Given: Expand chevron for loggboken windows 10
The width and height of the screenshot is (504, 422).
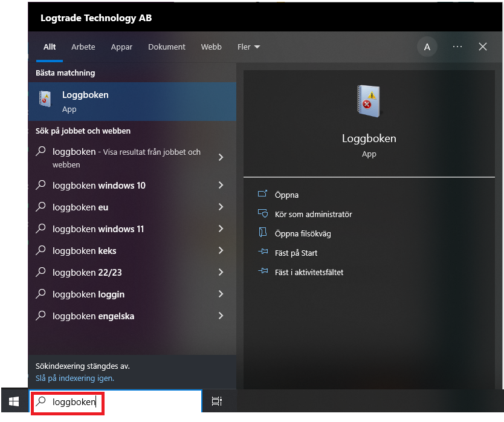Looking at the screenshot, I should click(x=221, y=185).
